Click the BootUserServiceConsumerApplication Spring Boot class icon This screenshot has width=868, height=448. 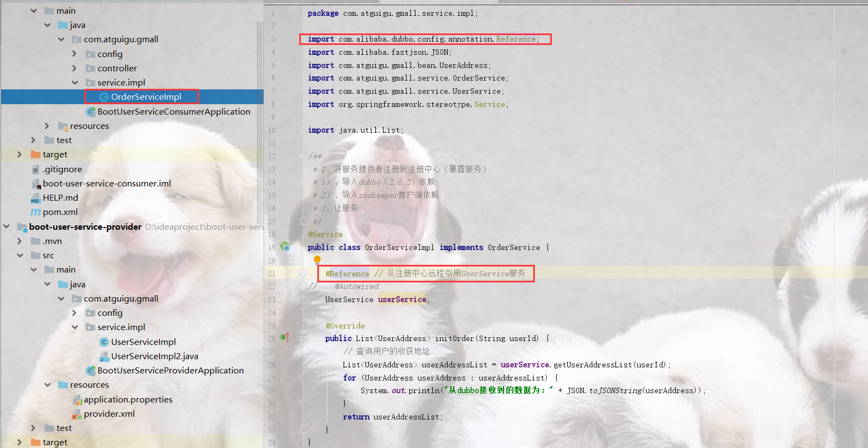90,111
